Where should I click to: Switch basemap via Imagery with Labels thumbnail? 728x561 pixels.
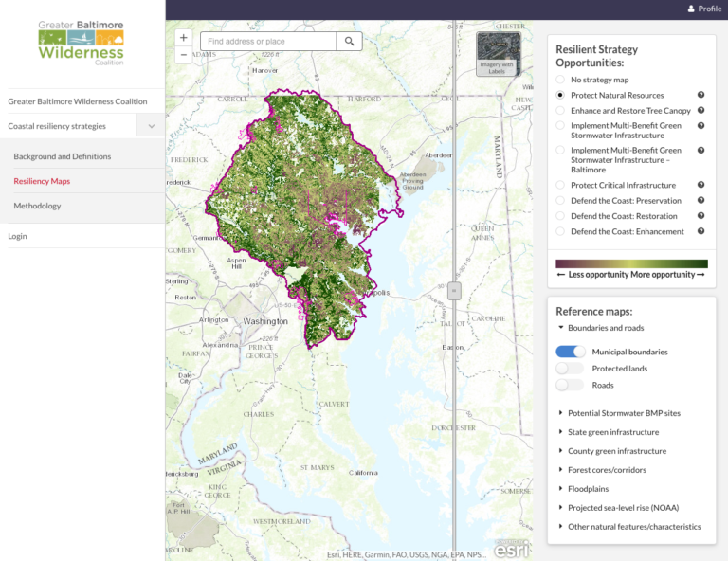click(499, 53)
